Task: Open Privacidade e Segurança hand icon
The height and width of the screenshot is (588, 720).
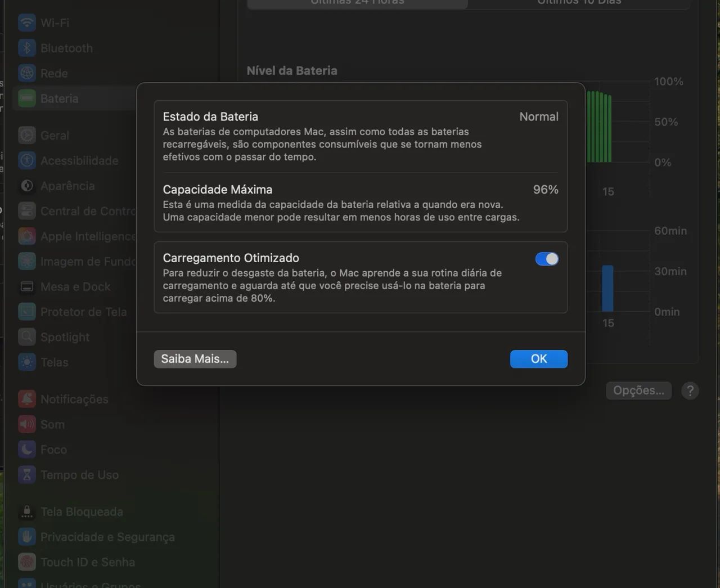Action: pos(26,537)
